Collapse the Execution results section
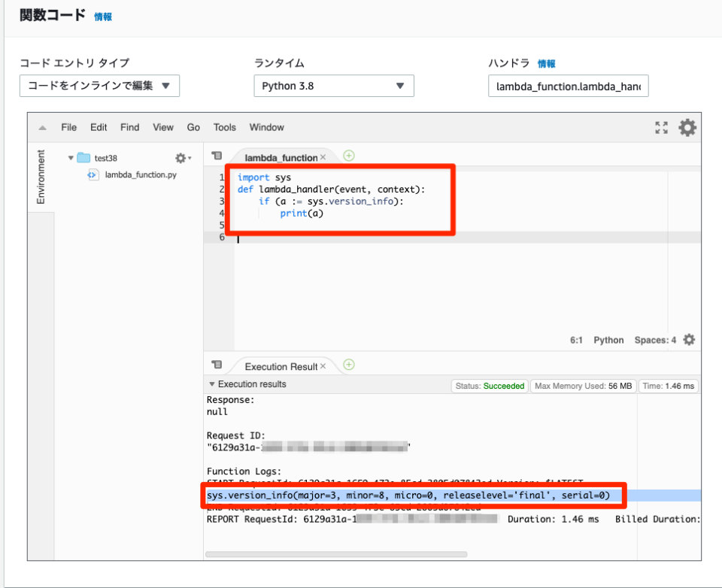Viewport: 722px width, 588px height. [212, 384]
